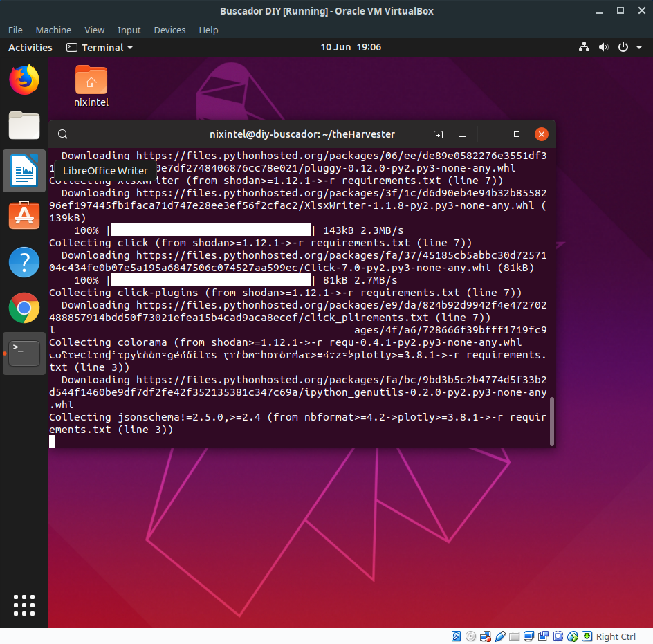Image resolution: width=653 pixels, height=644 pixels.
Task: Maximize the terminal window
Action: point(517,134)
